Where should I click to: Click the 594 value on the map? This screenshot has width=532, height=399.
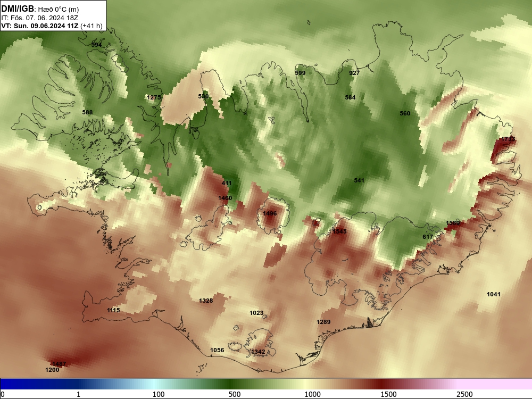96,45
